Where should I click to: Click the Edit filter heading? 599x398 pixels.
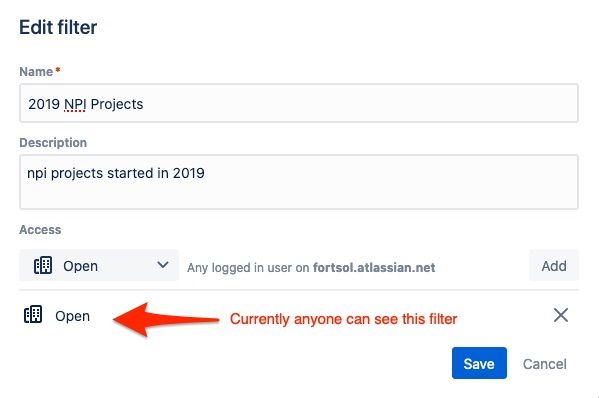point(58,28)
